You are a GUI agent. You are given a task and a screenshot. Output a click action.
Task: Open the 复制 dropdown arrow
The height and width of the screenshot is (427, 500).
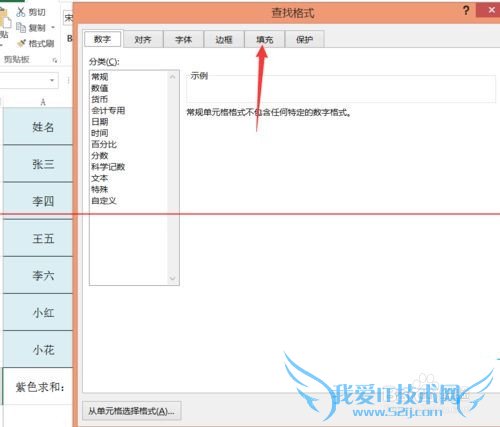(53, 27)
